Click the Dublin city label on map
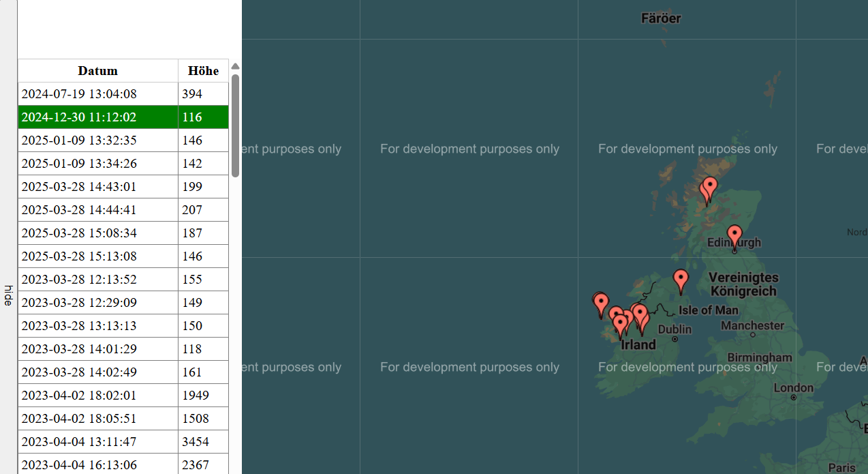This screenshot has width=868, height=474. tap(675, 329)
